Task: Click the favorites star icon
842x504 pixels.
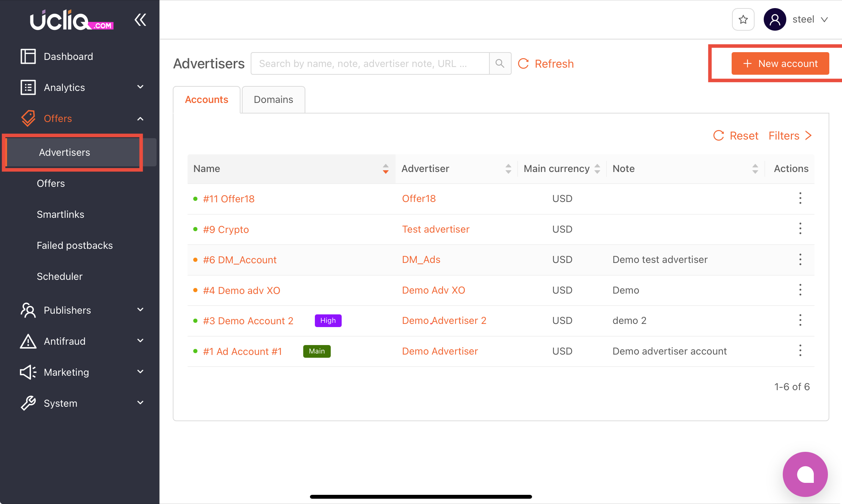Action: [x=743, y=19]
